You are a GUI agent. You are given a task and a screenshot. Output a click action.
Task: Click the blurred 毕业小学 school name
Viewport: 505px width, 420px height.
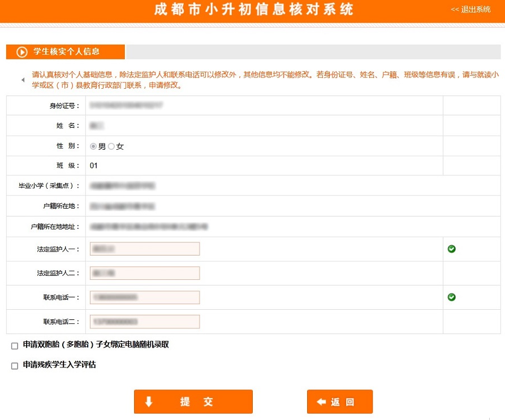123,185
